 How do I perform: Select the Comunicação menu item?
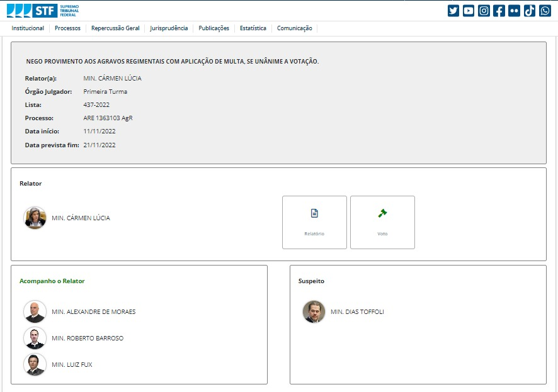tap(294, 28)
